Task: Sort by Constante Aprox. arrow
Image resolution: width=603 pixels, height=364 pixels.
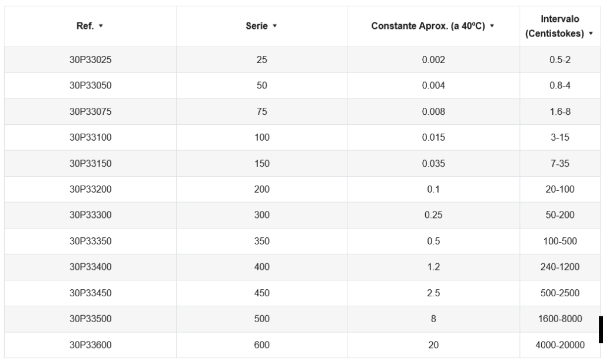Action: 492,26
